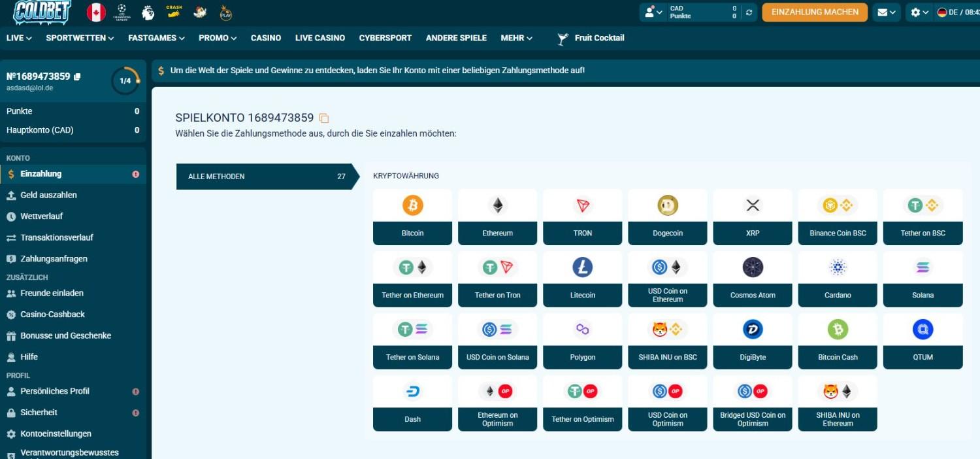Screen dimensions: 980x459
Task: Open Wettverlauf history
Action: click(x=73, y=216)
